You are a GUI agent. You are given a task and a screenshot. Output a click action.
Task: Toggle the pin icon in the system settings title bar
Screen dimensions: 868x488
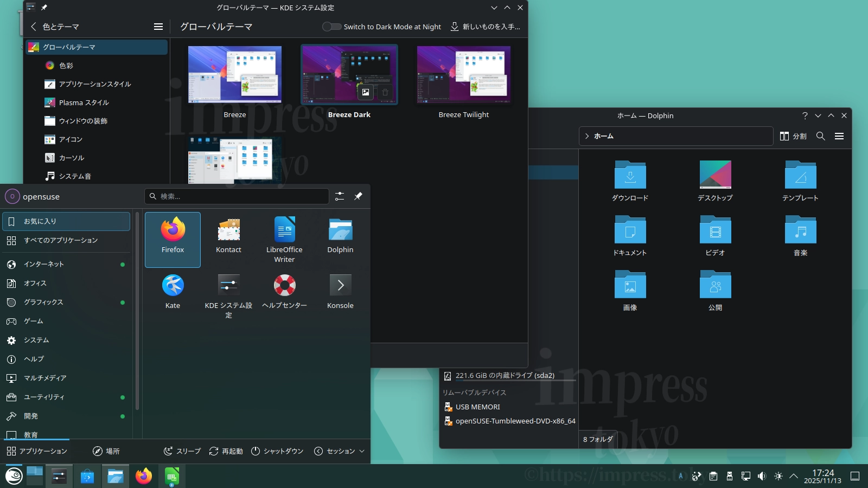[44, 8]
